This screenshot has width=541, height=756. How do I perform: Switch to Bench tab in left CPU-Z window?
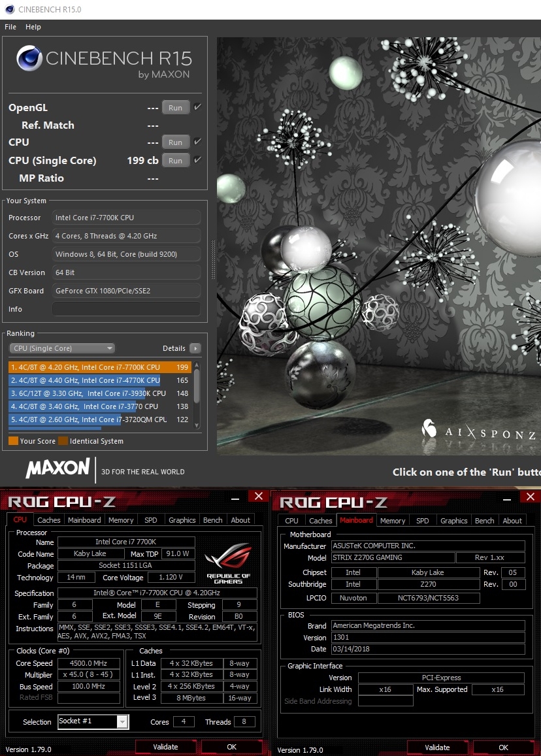coord(212,519)
